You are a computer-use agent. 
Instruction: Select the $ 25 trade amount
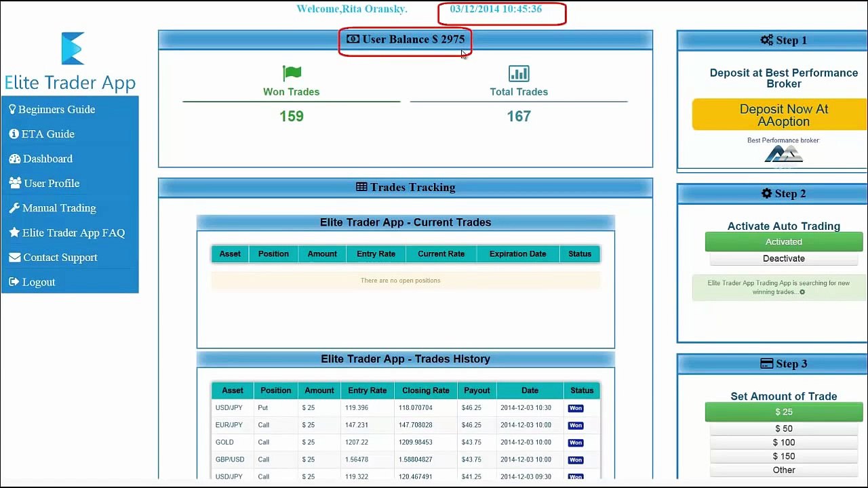tap(784, 411)
